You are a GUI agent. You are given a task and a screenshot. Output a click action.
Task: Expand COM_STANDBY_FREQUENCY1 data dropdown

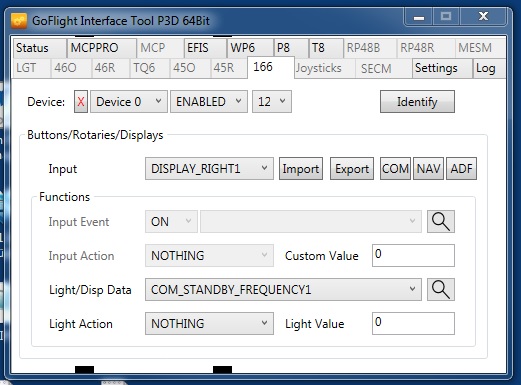[x=283, y=290]
